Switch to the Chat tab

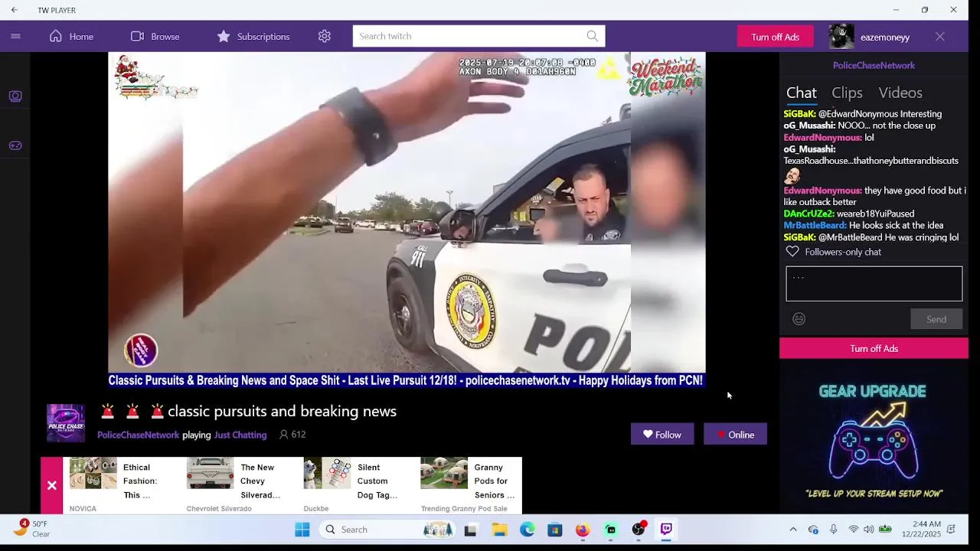click(801, 93)
